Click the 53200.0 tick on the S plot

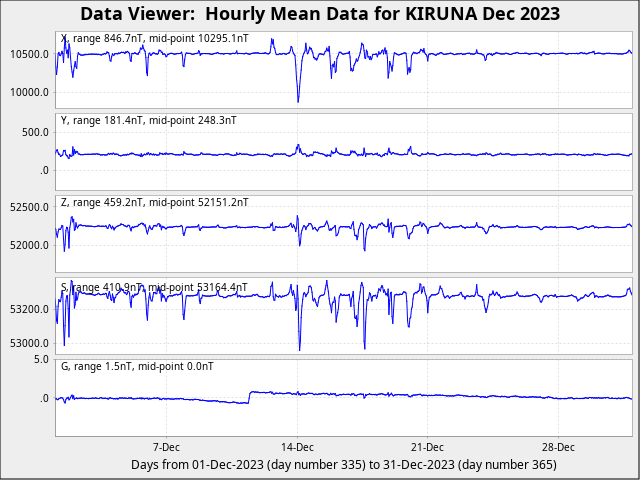coord(29,309)
